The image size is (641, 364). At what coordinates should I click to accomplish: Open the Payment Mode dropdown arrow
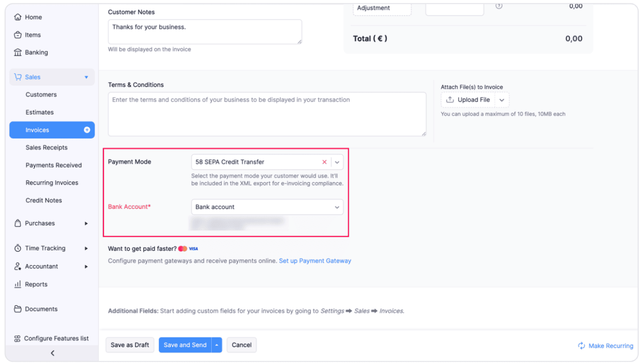click(337, 162)
